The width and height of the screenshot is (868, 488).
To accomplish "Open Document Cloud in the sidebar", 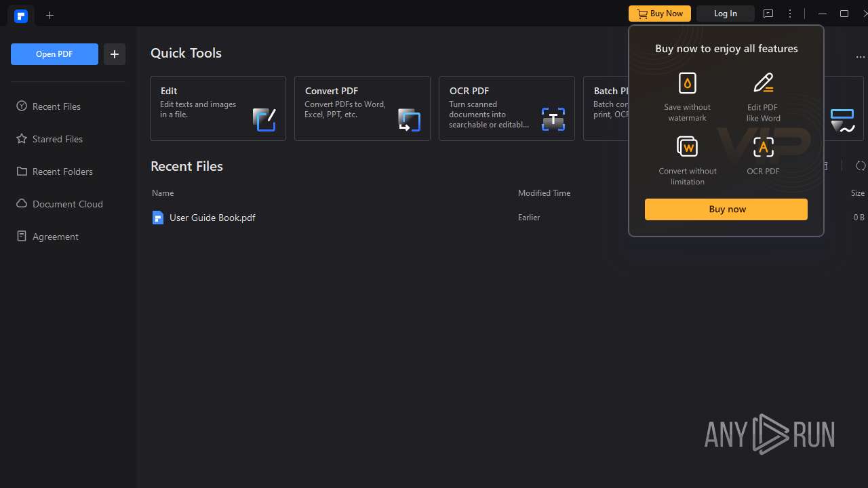I will click(68, 204).
